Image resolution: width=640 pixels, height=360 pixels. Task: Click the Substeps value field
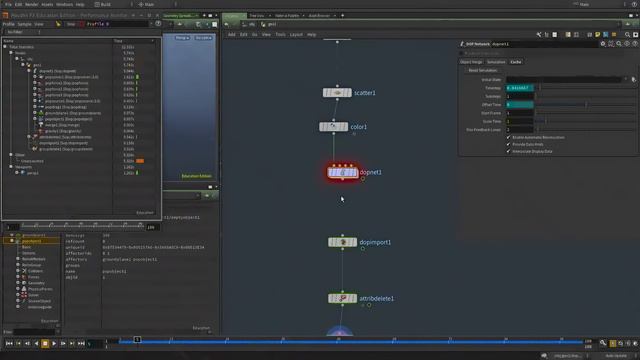[520, 96]
